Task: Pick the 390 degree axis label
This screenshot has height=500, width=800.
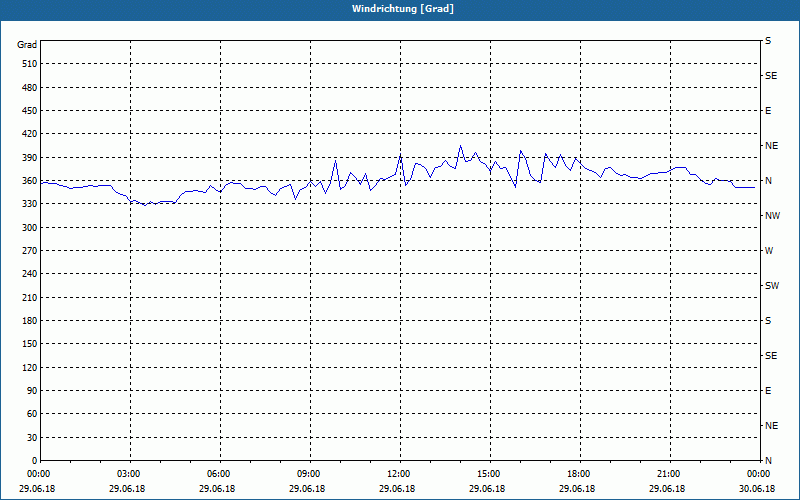Action: coord(30,157)
